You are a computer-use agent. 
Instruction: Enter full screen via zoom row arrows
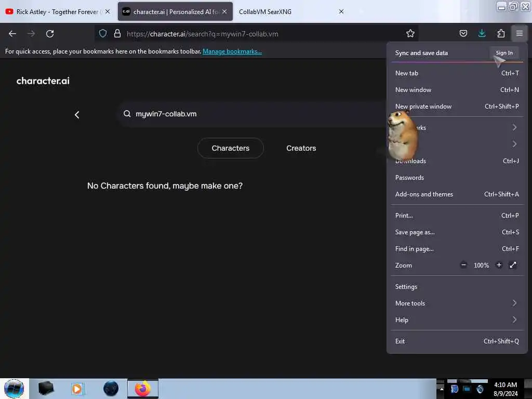pyautogui.click(x=513, y=265)
